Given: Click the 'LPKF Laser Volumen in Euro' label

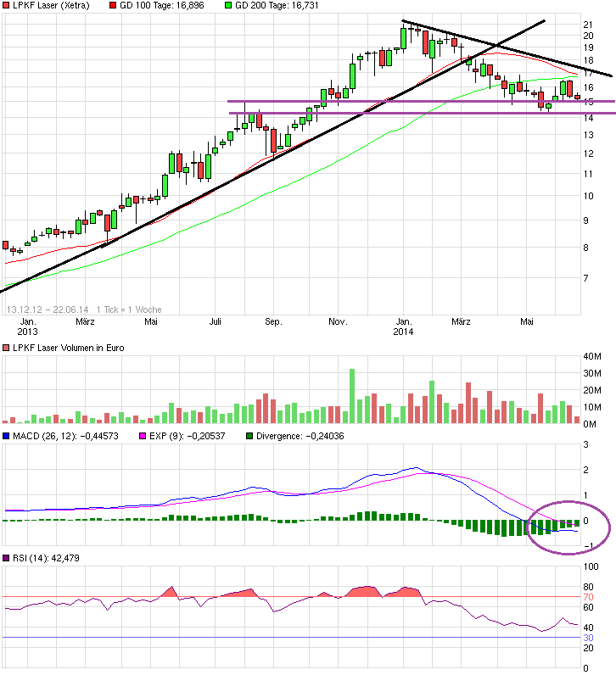Looking at the screenshot, I should tap(69, 348).
